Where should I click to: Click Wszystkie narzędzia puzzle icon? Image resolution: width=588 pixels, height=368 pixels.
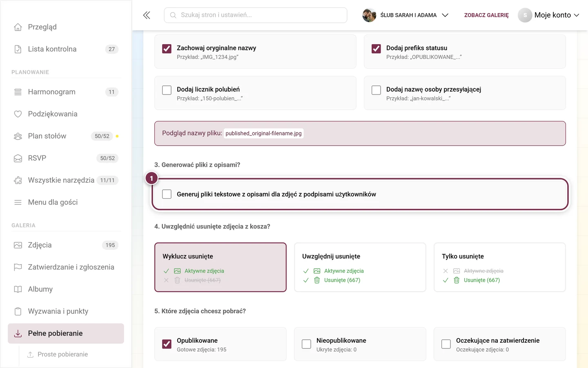[18, 180]
